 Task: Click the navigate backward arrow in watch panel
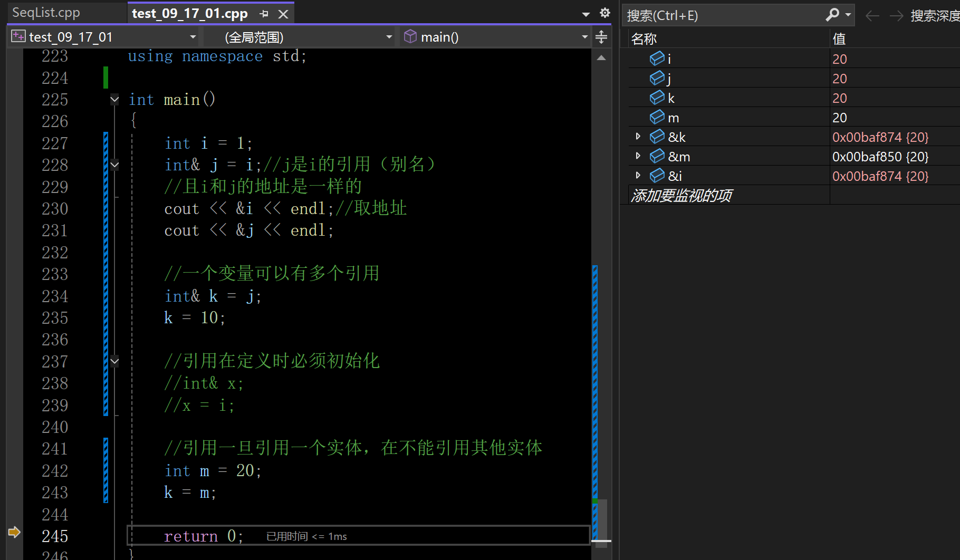click(871, 16)
